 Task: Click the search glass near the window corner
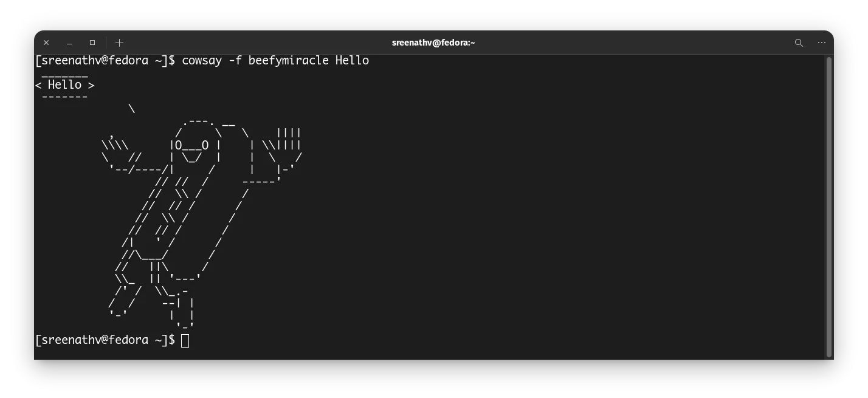[798, 43]
